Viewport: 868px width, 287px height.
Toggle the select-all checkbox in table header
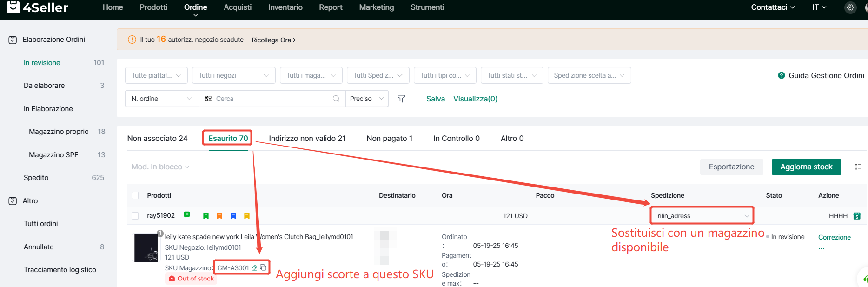click(135, 195)
